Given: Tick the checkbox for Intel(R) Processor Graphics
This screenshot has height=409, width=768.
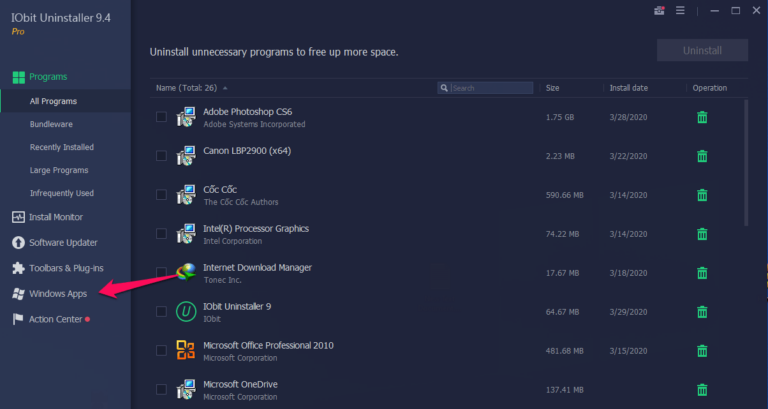Looking at the screenshot, I should point(161,234).
